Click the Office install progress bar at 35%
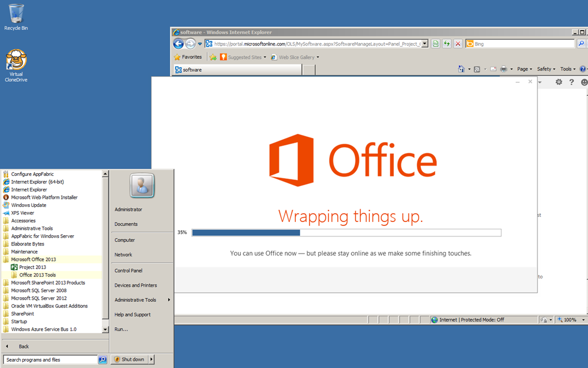The image size is (588, 368). [346, 233]
